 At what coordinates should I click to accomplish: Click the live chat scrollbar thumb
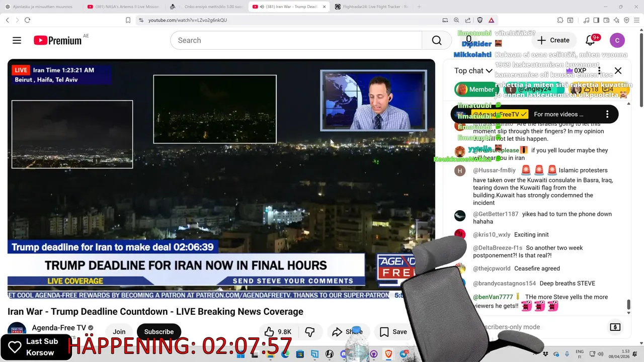pos(628,305)
